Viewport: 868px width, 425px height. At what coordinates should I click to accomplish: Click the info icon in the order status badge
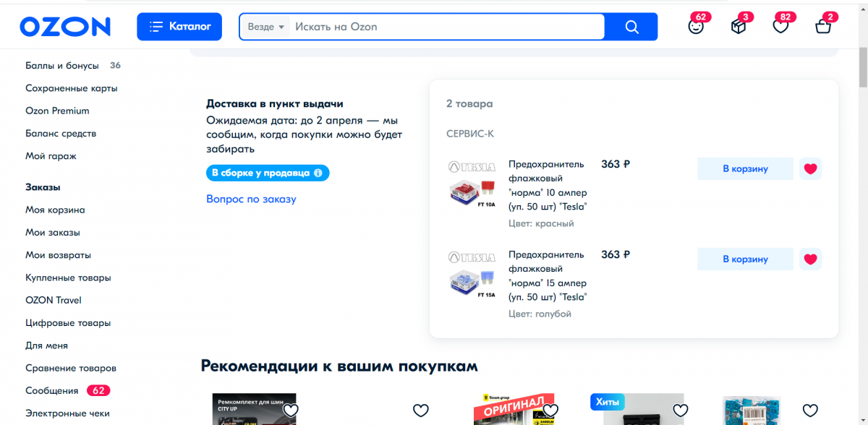[x=318, y=173]
